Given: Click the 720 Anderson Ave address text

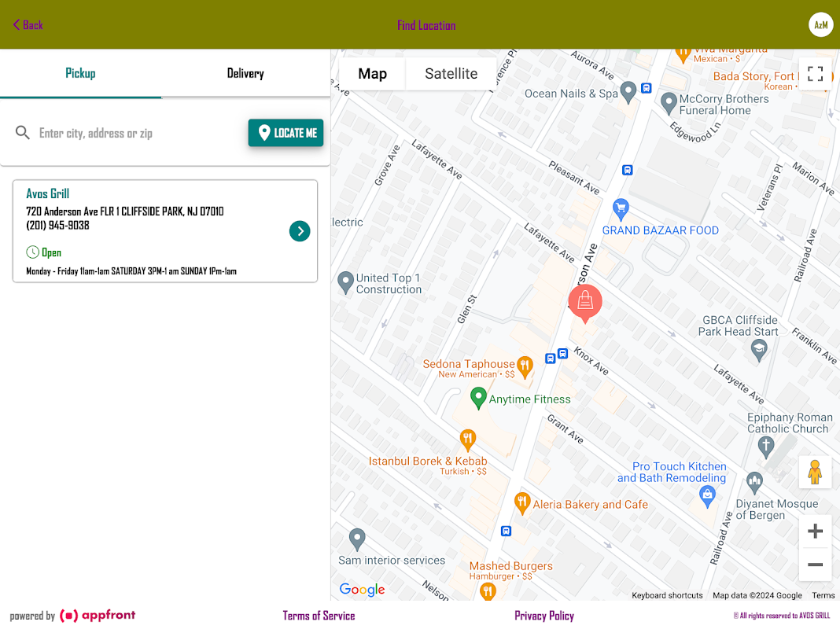Looking at the screenshot, I should [x=125, y=212].
